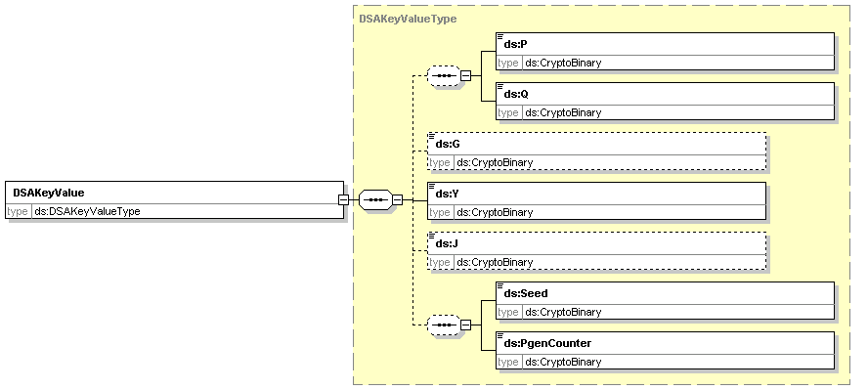868x390 pixels.
Task: Click the annotation lines icon on ds:Seed
Action: coord(500,286)
